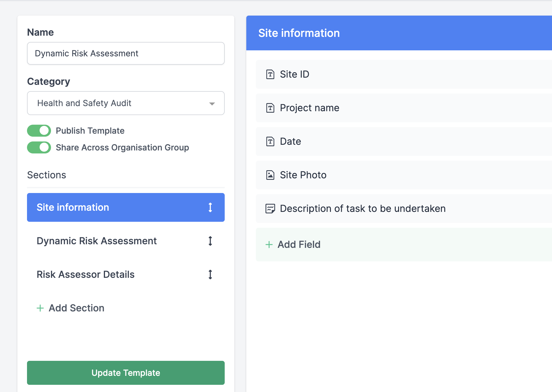The height and width of the screenshot is (392, 552).
Task: Click the reorder arrow on Risk Assessor Details
Action: pyautogui.click(x=210, y=275)
